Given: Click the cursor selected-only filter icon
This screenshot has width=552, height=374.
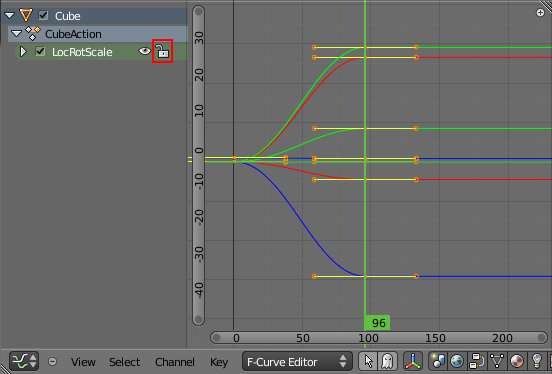Looking at the screenshot, I should point(369,361).
